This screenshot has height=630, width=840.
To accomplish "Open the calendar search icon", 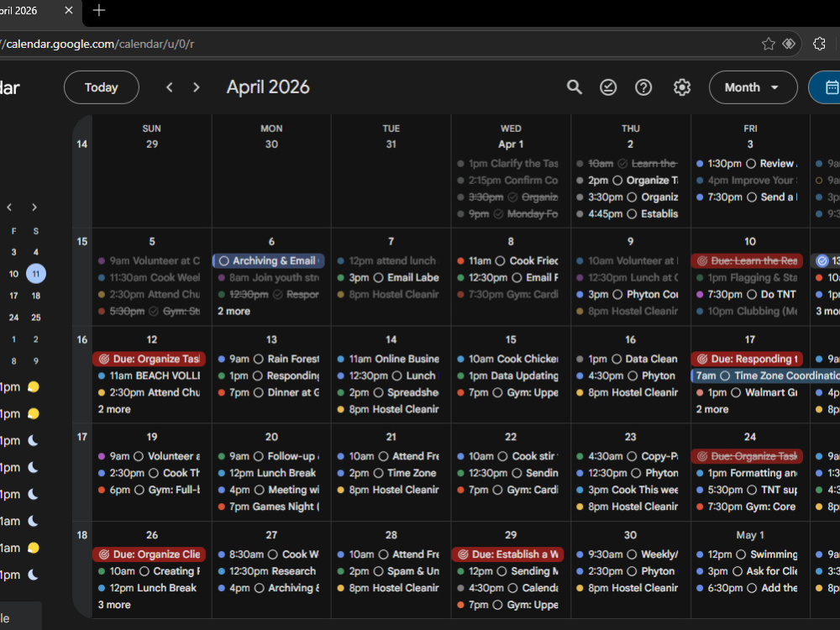I will (x=575, y=87).
